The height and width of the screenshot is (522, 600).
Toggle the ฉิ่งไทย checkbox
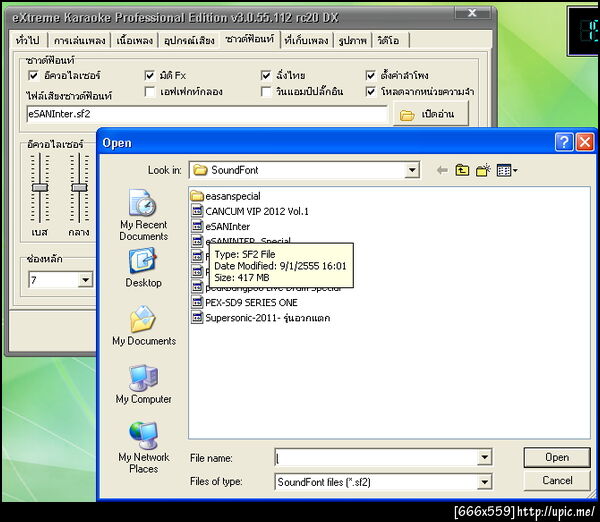point(266,75)
